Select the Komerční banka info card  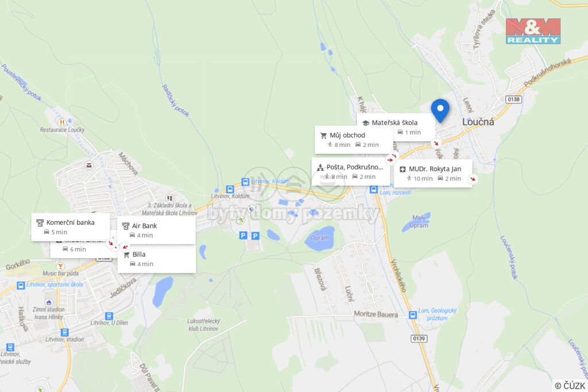click(x=71, y=227)
